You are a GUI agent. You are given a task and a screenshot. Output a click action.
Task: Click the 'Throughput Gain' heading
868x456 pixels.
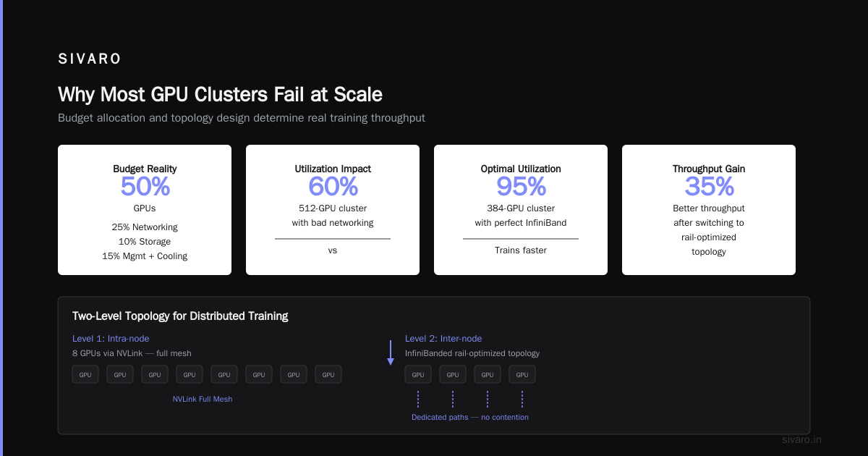pos(709,169)
